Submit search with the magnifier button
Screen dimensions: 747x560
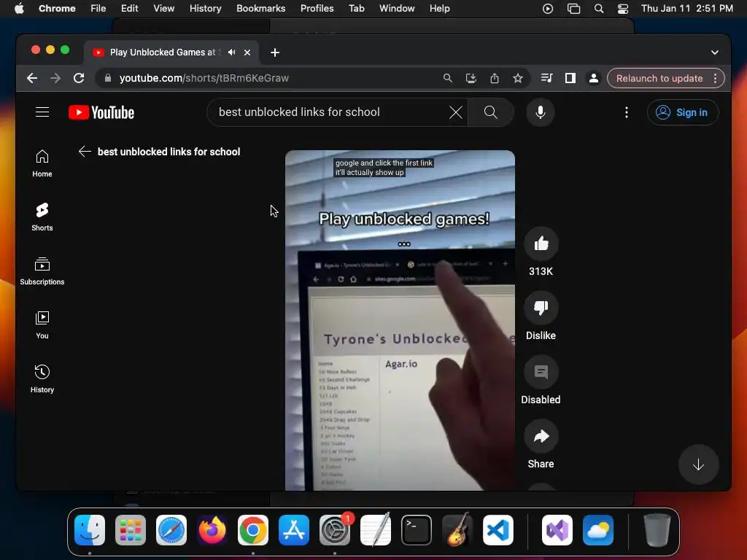click(490, 112)
